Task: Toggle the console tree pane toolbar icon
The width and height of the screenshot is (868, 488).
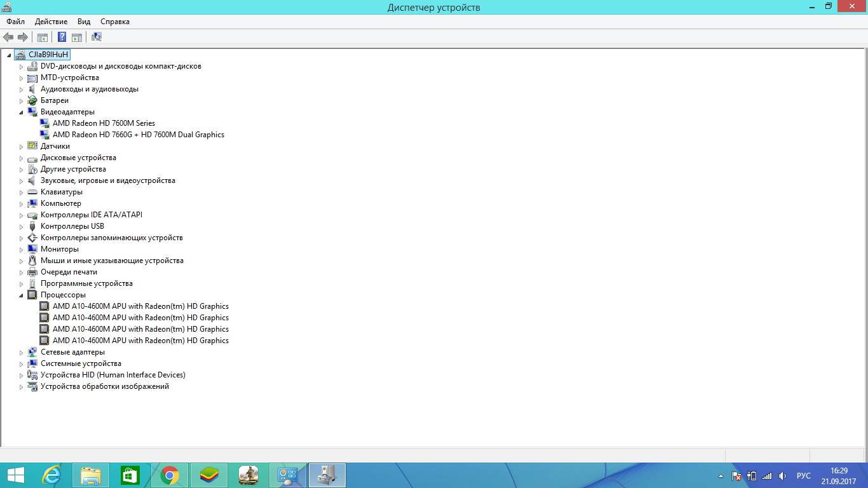Action: click(x=43, y=37)
